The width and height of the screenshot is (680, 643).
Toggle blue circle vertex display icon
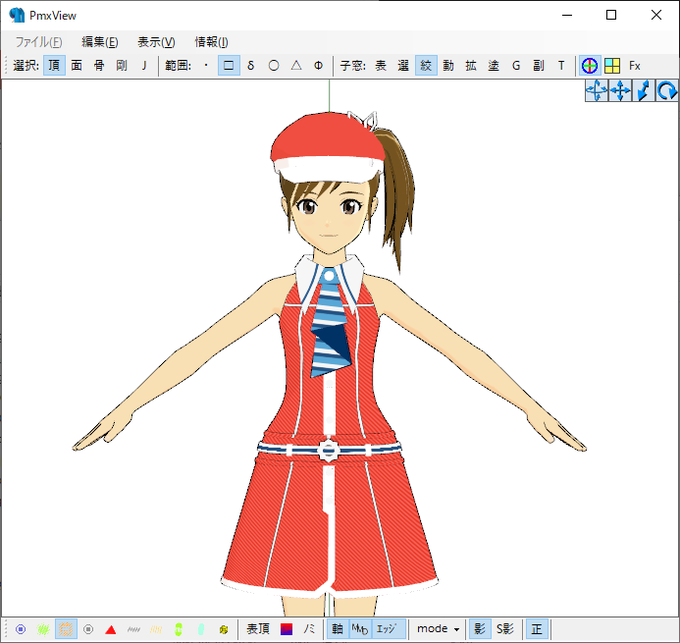(20, 629)
